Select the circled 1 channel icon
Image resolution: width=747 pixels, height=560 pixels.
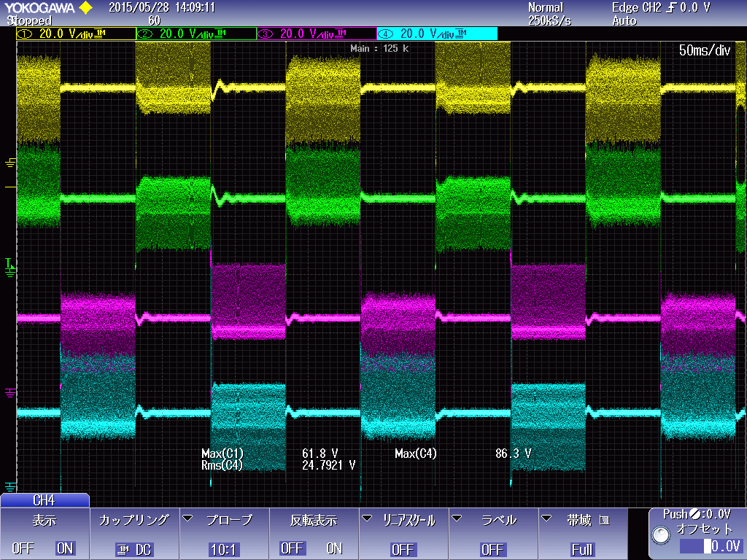pos(24,34)
